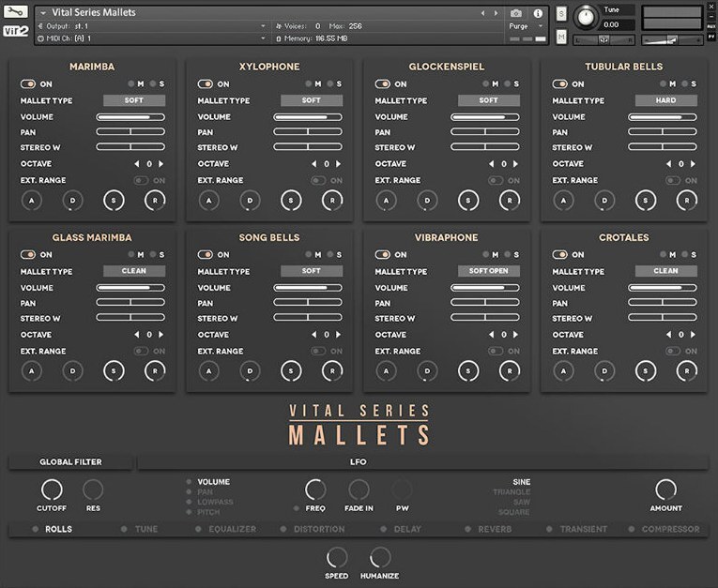Click the Rolls speed knob
The image size is (718, 588).
pyautogui.click(x=336, y=558)
